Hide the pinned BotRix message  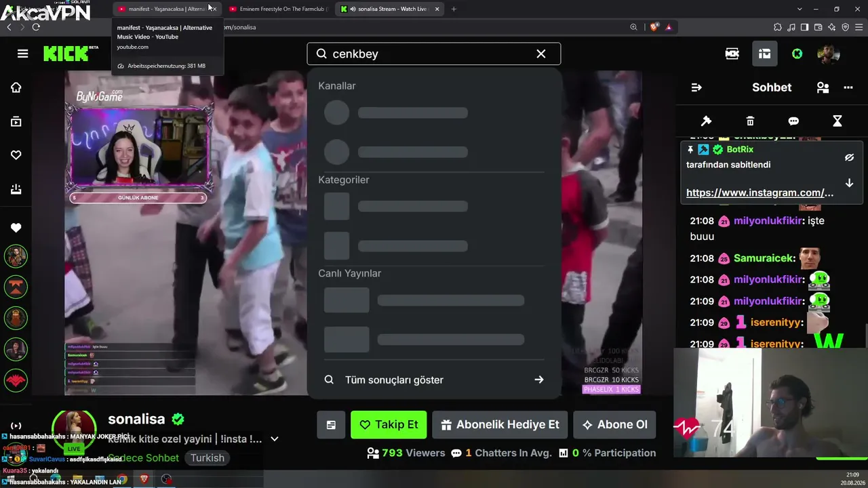point(849,157)
